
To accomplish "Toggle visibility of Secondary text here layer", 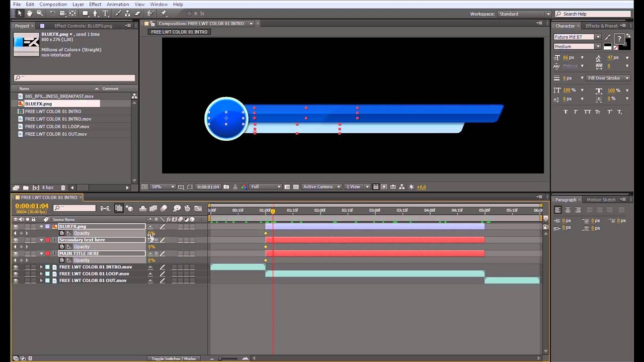I will click(x=16, y=240).
